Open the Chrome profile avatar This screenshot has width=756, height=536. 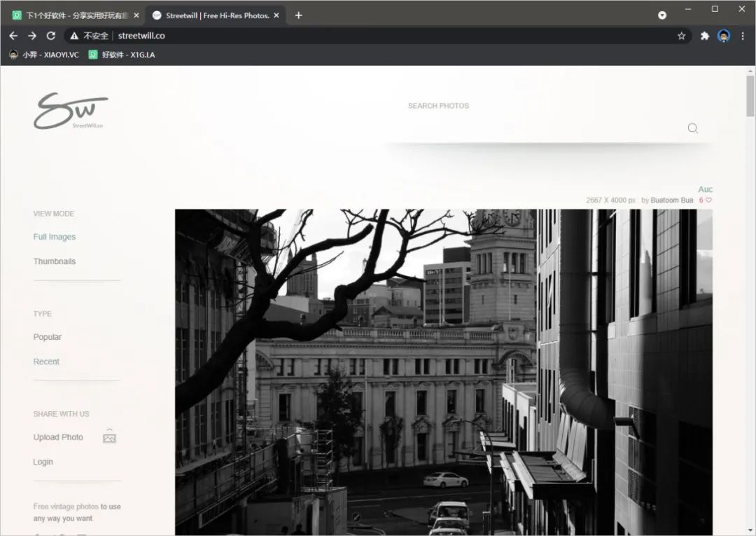click(x=724, y=36)
